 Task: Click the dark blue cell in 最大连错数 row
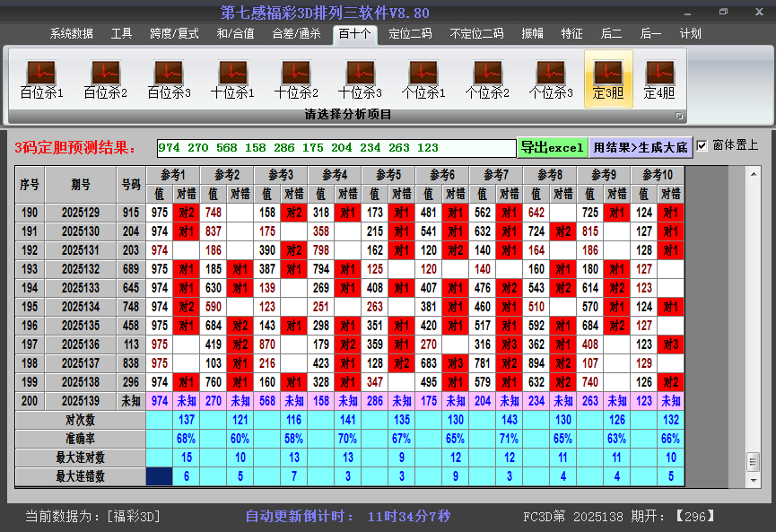(160, 476)
